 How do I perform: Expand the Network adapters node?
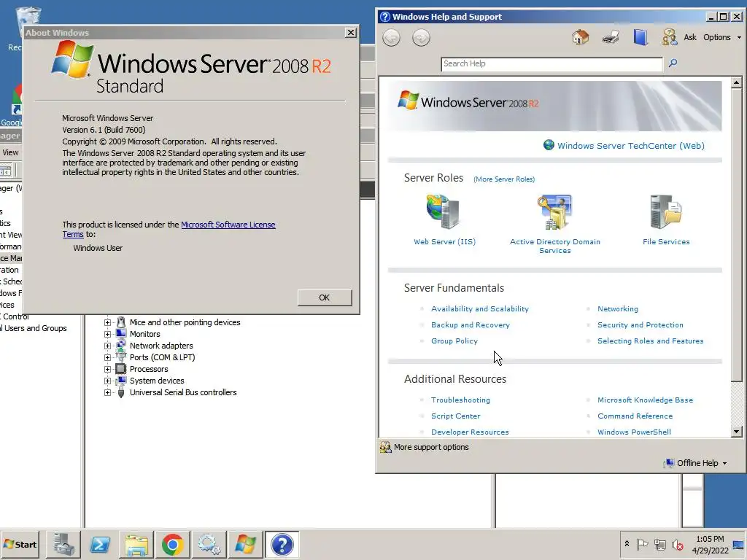(108, 346)
